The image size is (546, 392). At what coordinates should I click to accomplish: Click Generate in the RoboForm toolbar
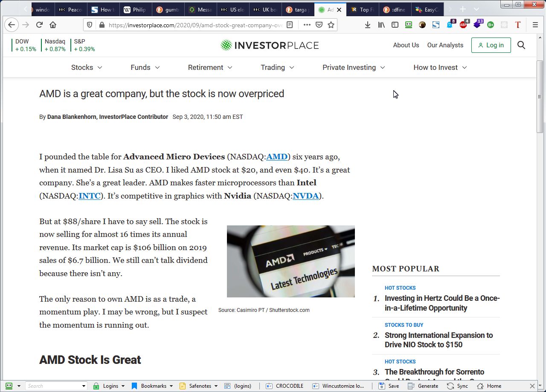click(x=423, y=386)
